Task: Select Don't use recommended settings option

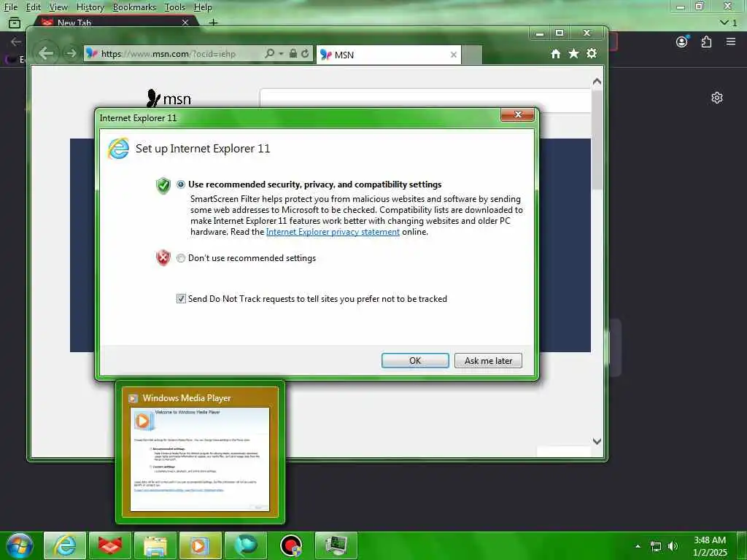Action: tap(181, 258)
